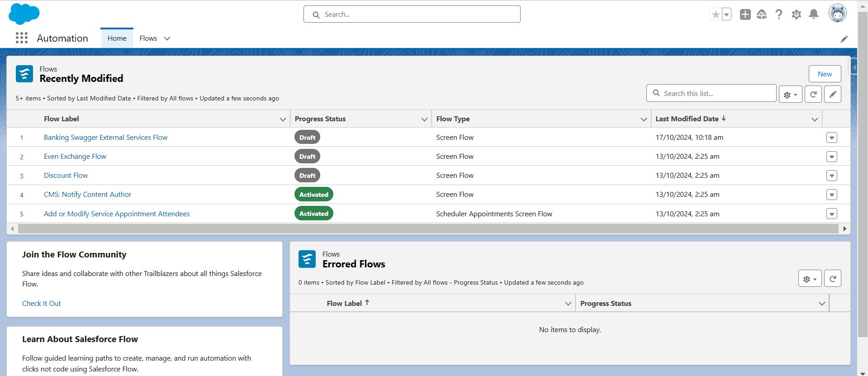The height and width of the screenshot is (376, 868).
Task: Open Recently Modified list view controls gear
Action: [791, 95]
